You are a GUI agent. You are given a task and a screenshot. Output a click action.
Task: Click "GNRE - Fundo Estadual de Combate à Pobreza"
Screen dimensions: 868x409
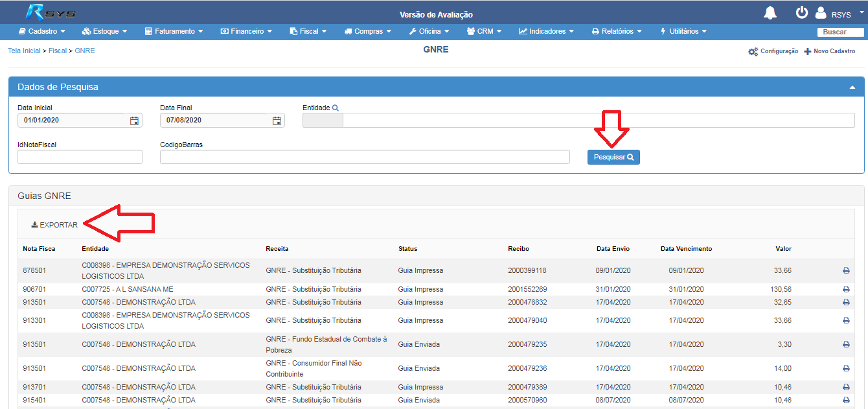click(x=326, y=344)
